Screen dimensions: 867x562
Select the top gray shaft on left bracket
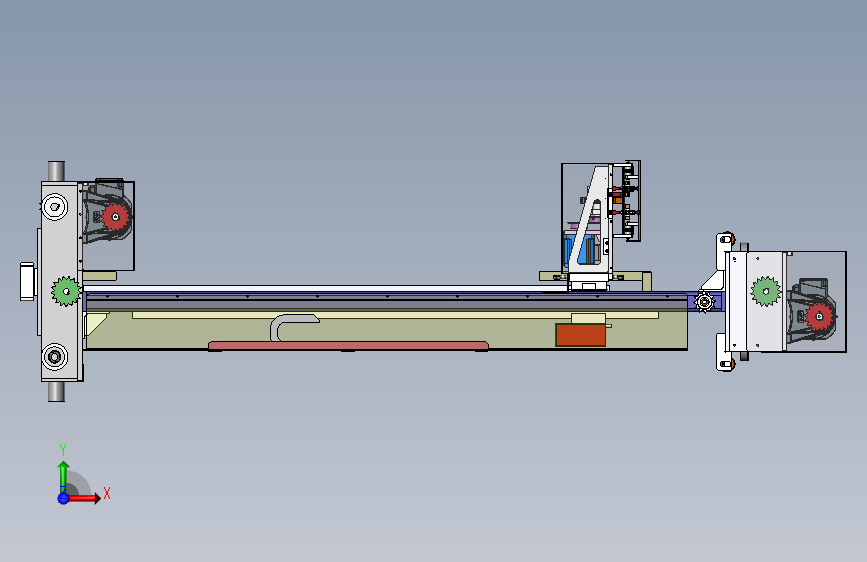click(x=56, y=171)
